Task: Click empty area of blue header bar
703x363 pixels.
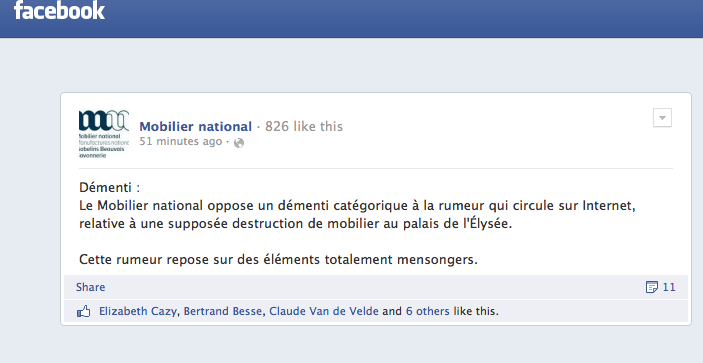Action: coord(404,18)
